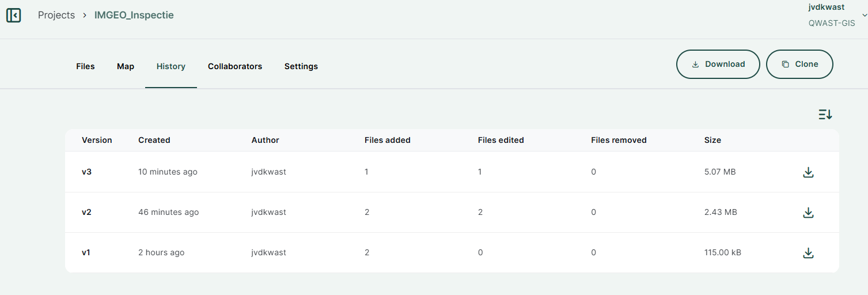Download version v1 using row icon

(x=808, y=253)
